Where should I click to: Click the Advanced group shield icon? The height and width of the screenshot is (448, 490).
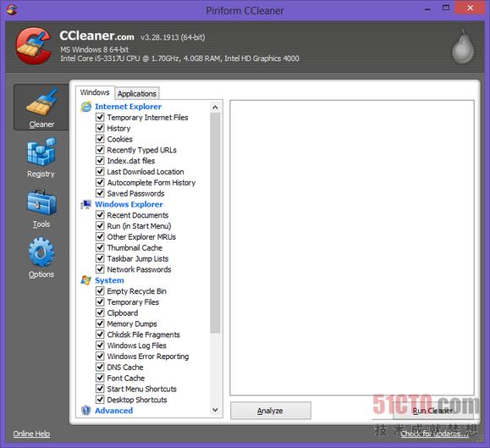tap(86, 411)
